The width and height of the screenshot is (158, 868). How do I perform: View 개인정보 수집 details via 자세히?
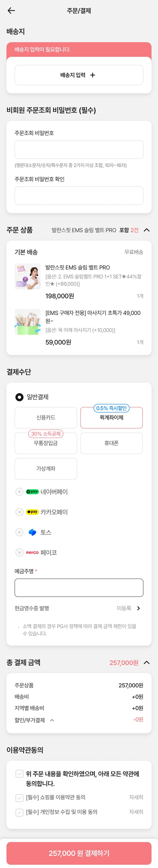click(136, 812)
